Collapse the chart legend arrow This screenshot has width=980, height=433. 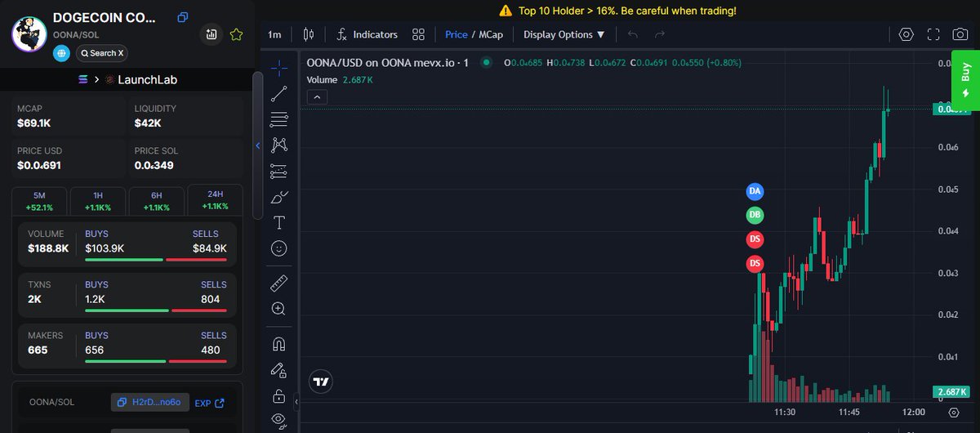point(318,96)
